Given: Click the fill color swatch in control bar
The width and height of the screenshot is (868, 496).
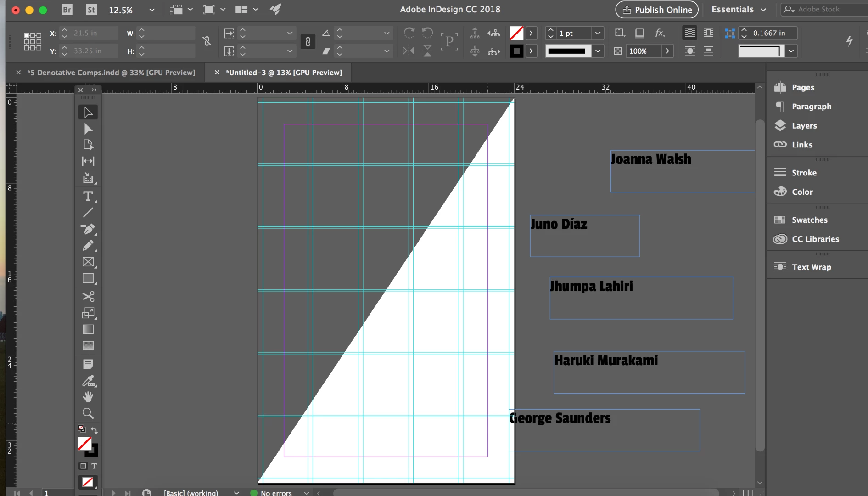Looking at the screenshot, I should point(516,33).
